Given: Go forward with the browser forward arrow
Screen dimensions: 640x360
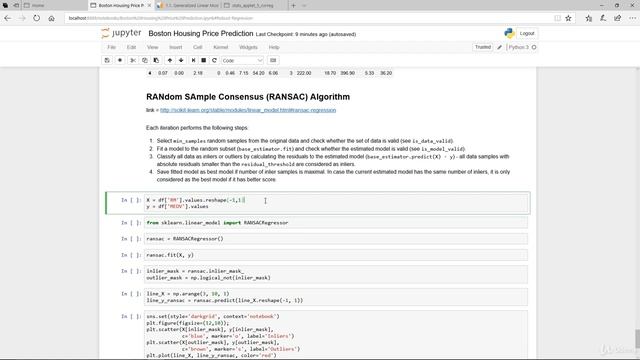Looking at the screenshot, I should coord(22,18).
